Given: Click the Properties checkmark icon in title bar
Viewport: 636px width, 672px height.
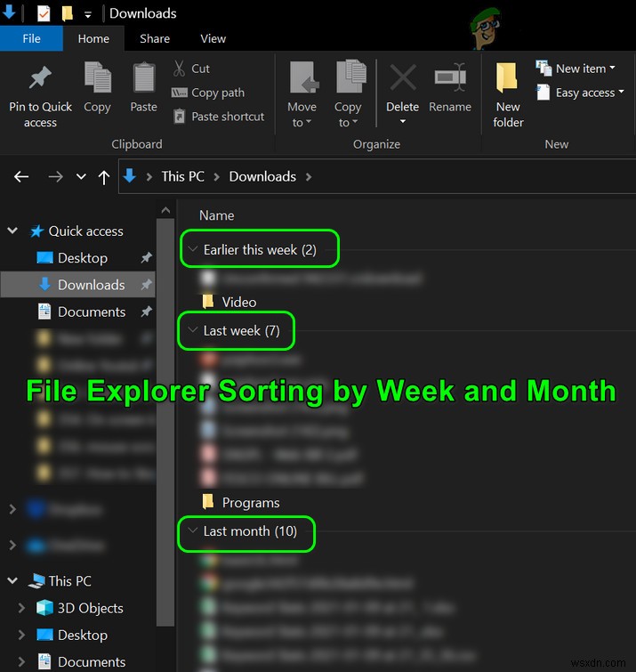Looking at the screenshot, I should [44, 13].
